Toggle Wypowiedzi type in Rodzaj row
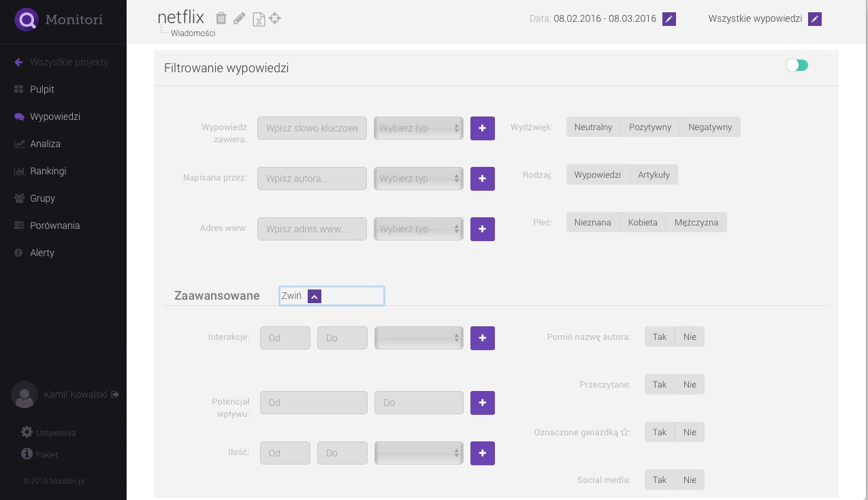Image resolution: width=868 pixels, height=500 pixels. tap(598, 174)
